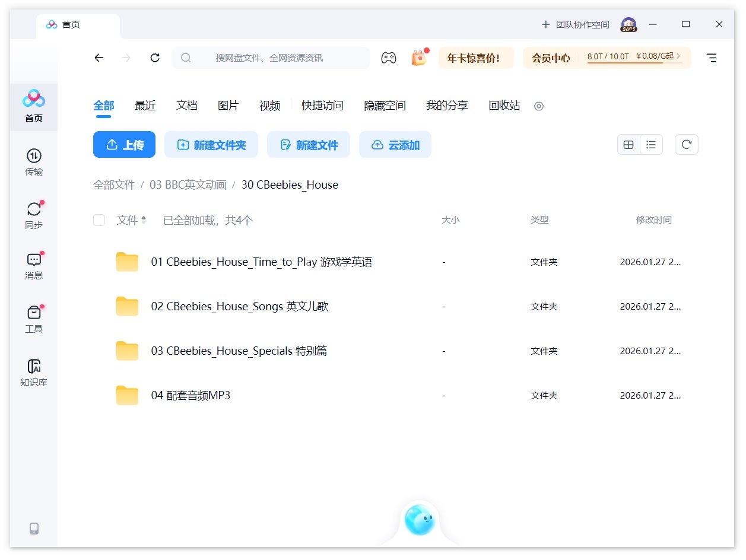Switch to the 回收站 tab

pos(503,106)
